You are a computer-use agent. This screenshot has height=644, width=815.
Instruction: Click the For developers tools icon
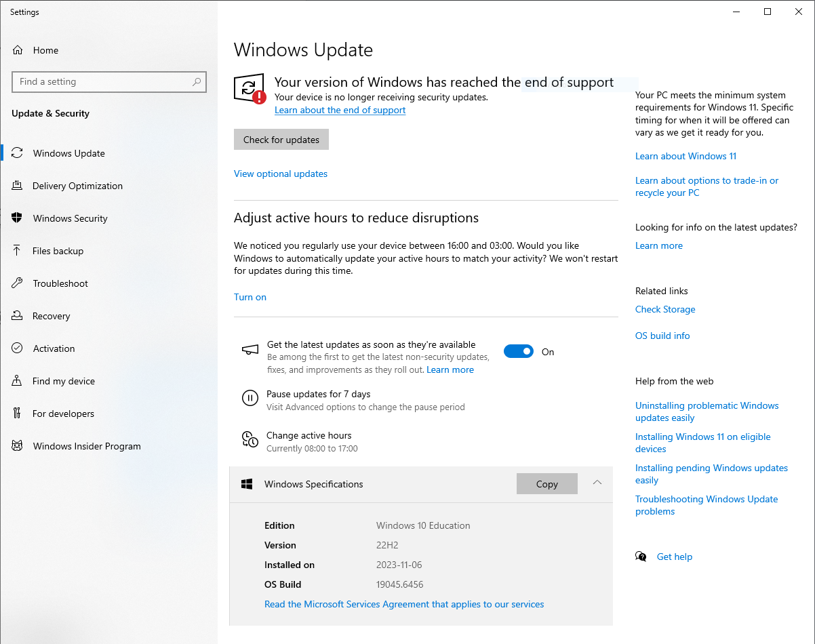click(x=18, y=414)
